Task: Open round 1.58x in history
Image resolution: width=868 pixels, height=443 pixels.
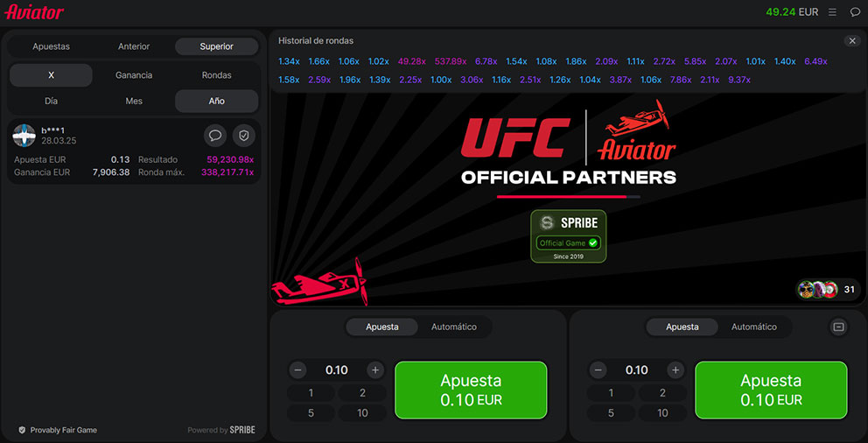Action: [x=289, y=80]
